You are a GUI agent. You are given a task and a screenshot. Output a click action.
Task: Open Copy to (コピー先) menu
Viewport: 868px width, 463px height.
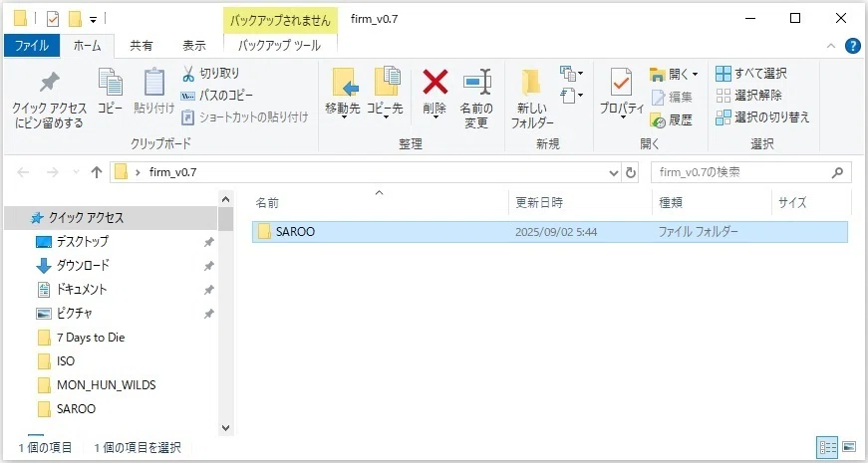(385, 94)
